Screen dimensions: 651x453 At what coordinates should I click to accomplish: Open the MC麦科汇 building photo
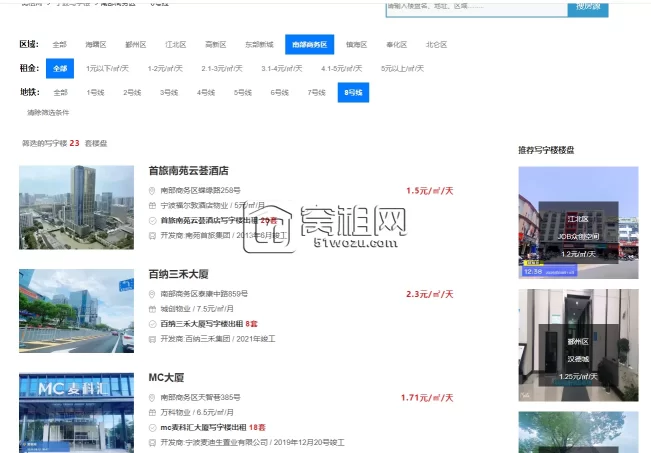[x=76, y=413]
